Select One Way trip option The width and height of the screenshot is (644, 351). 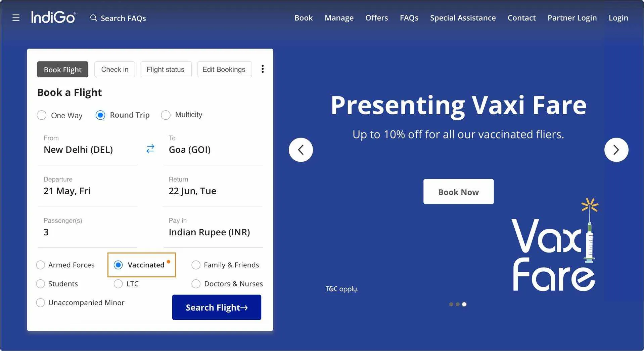59,115
